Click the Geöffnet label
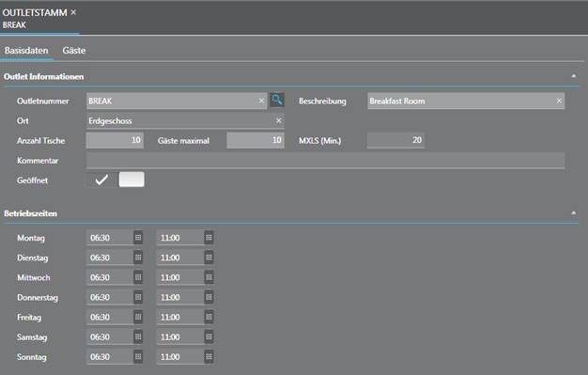Screen dimensions: 588x375 point(32,180)
